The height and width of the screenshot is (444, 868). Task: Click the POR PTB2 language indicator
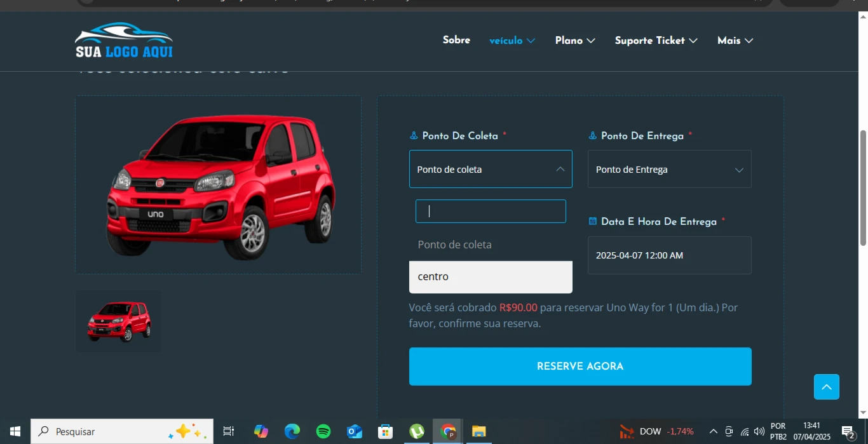778,431
